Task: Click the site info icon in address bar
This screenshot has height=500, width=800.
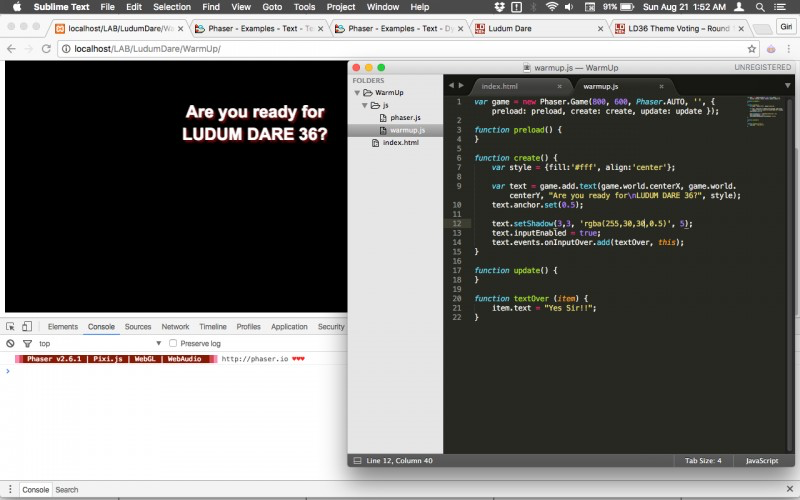Action: [66, 49]
